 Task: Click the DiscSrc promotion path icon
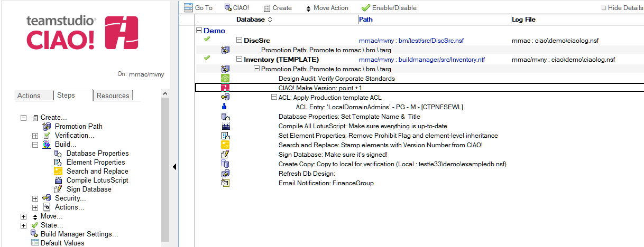click(x=225, y=50)
